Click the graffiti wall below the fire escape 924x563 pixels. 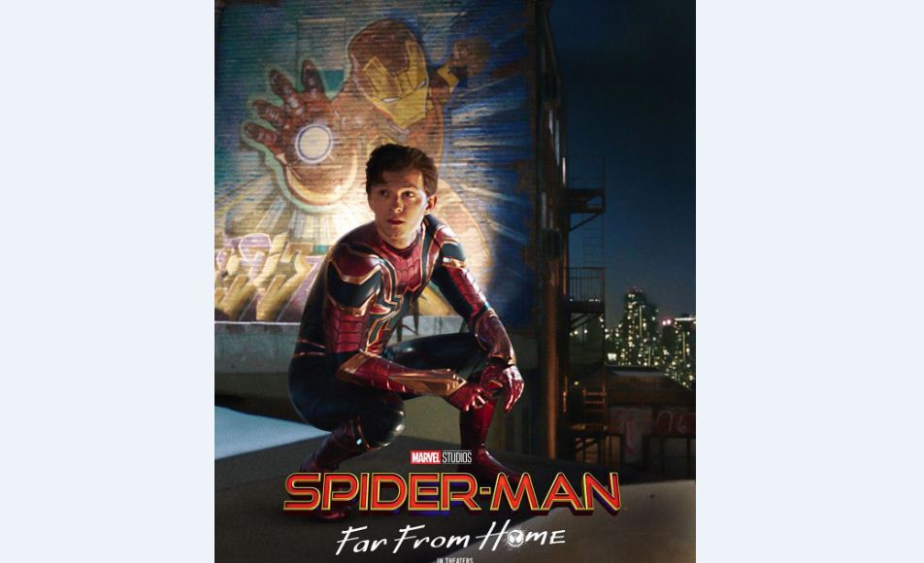(651, 421)
